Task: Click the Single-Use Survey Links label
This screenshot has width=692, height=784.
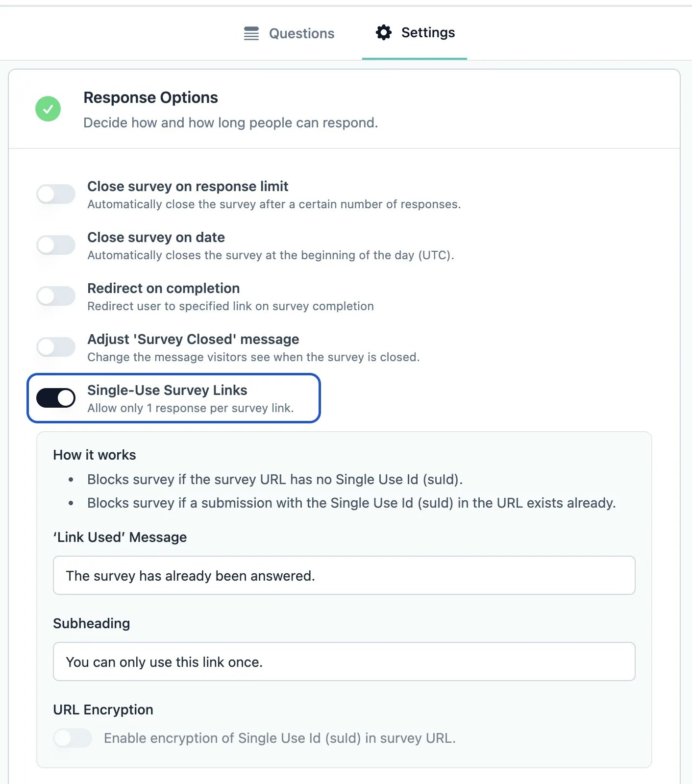Action: point(167,390)
